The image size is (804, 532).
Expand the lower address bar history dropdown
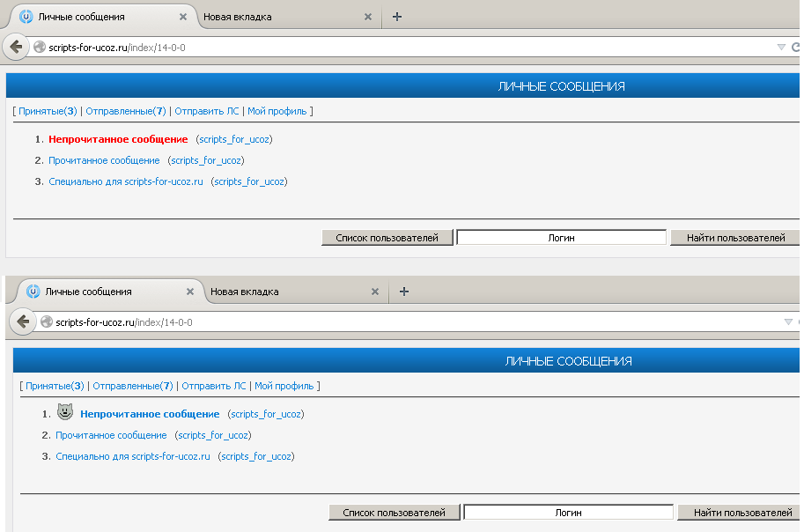tap(788, 322)
